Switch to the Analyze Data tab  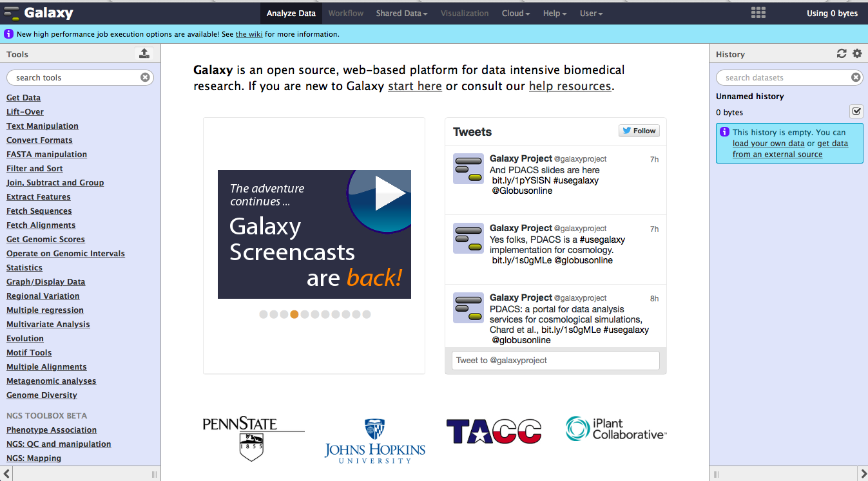pos(291,13)
